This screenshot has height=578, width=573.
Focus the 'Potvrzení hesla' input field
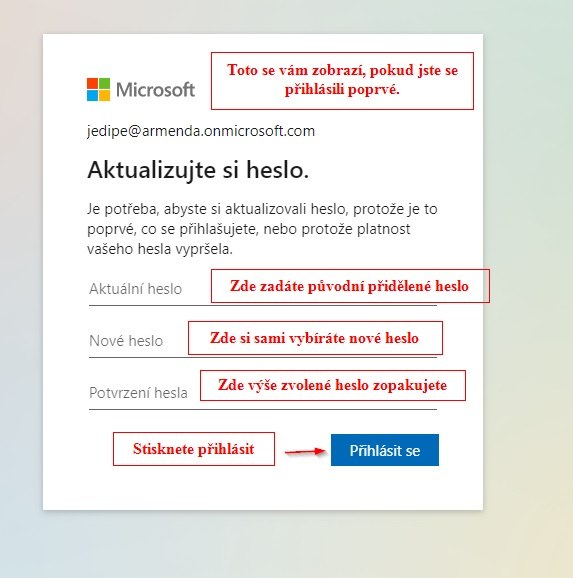click(263, 393)
